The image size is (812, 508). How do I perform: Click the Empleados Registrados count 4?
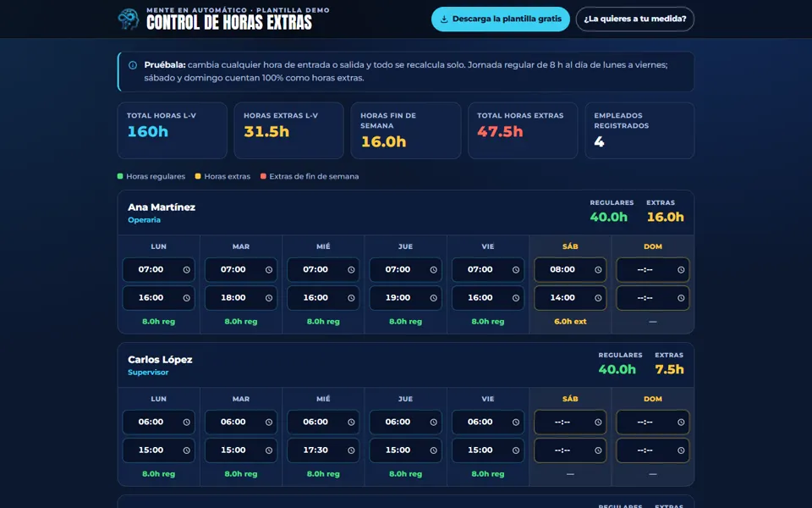(599, 141)
